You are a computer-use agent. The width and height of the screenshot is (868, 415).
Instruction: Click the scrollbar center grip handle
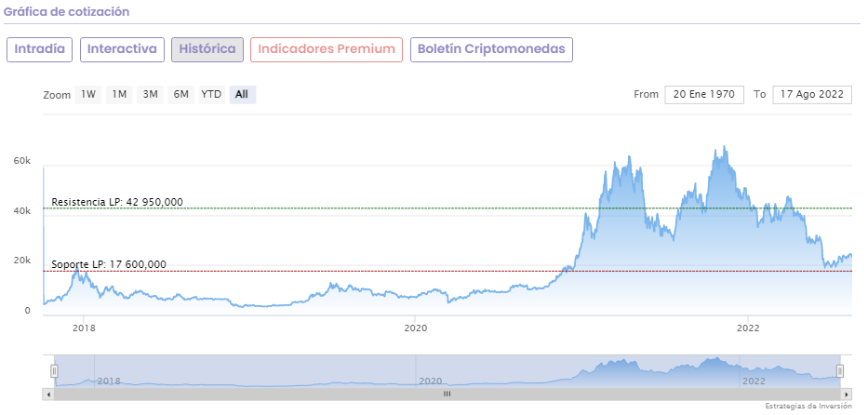[x=447, y=394]
